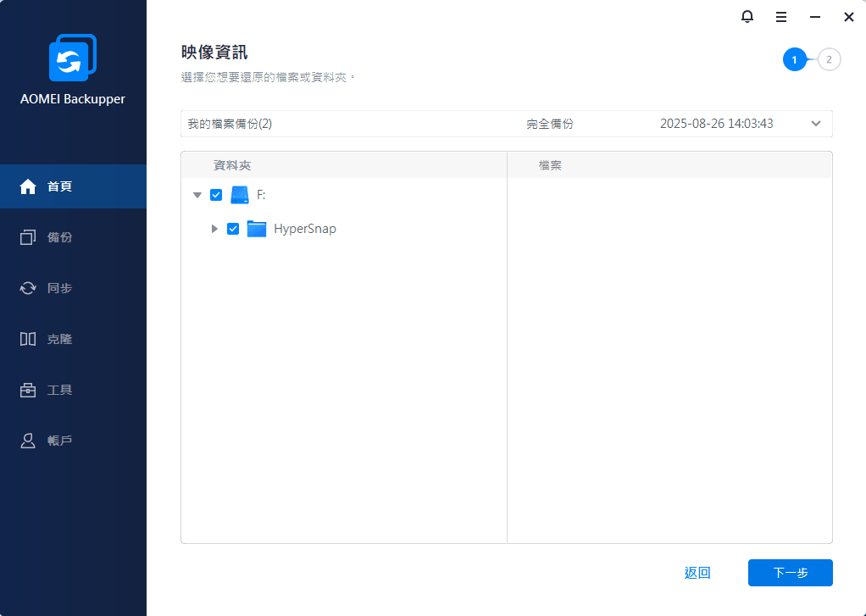Click the Sync arrows icon in sidebar
This screenshot has width=866, height=616.
pyautogui.click(x=28, y=288)
